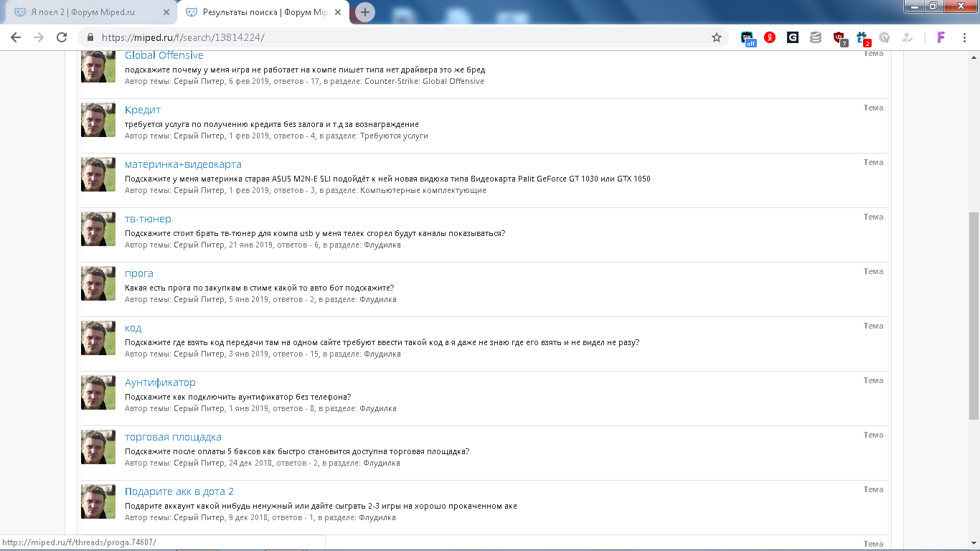Click snippet 'Подскажите как подключить аунтификатор без телефона?'

(238, 397)
